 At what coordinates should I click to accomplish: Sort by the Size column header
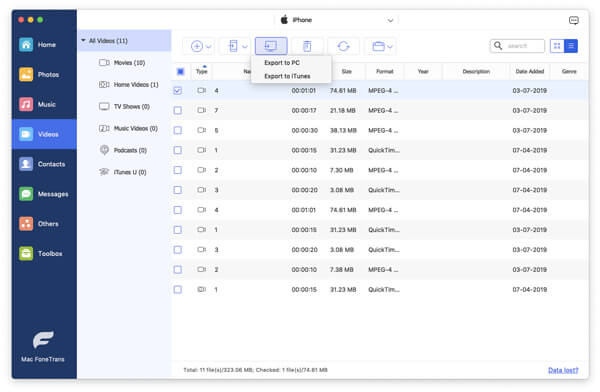click(x=347, y=72)
